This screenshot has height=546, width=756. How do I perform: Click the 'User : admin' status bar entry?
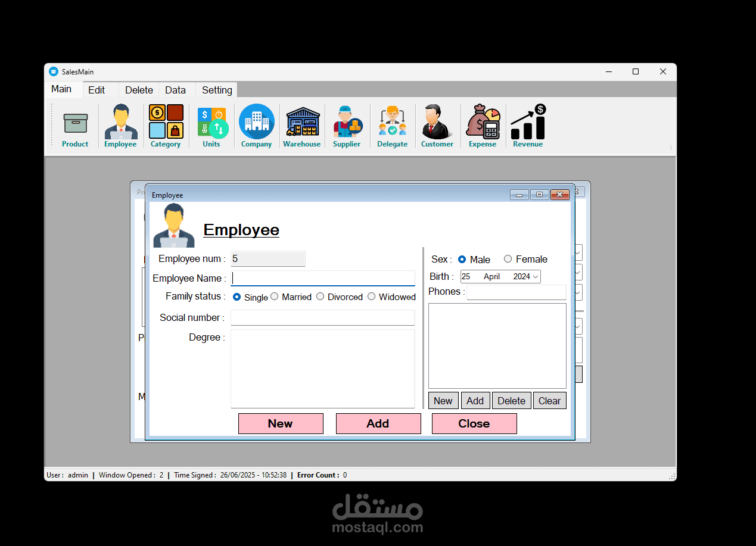coord(67,475)
